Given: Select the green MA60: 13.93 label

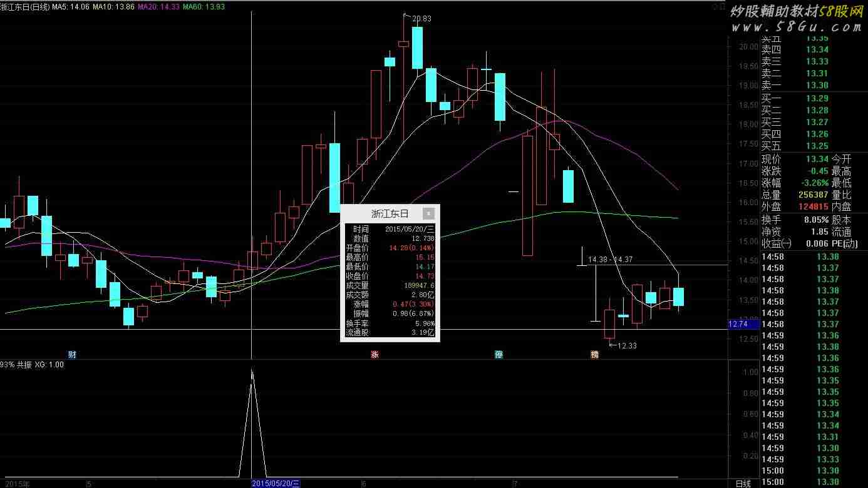Looking at the screenshot, I should tap(204, 6).
